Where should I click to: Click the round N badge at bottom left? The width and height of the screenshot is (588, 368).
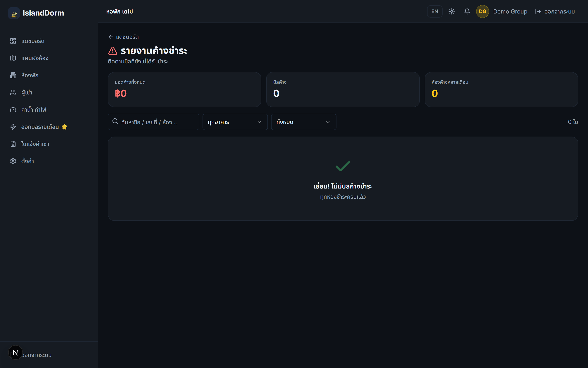click(15, 352)
